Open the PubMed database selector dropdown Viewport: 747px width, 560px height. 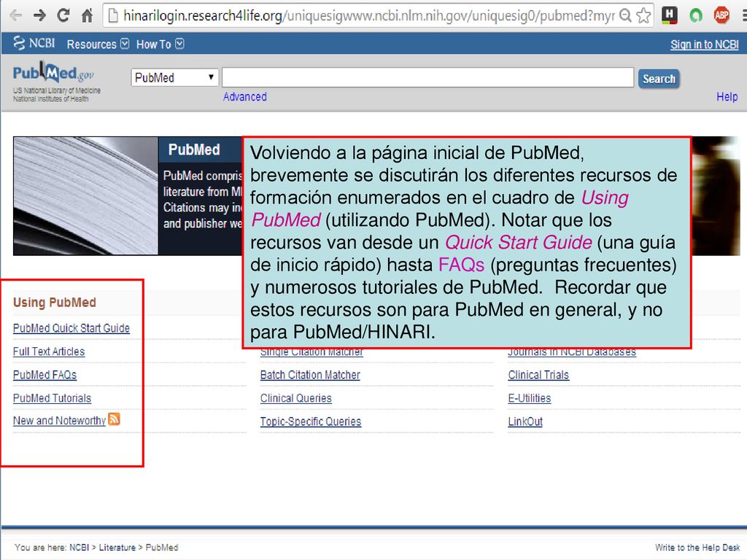[x=174, y=77]
